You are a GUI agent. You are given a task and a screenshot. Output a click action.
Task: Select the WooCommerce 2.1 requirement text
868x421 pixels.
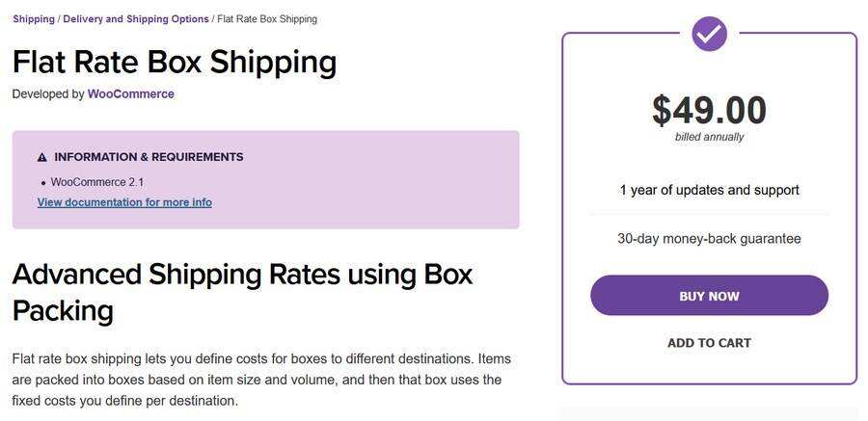[97, 182]
